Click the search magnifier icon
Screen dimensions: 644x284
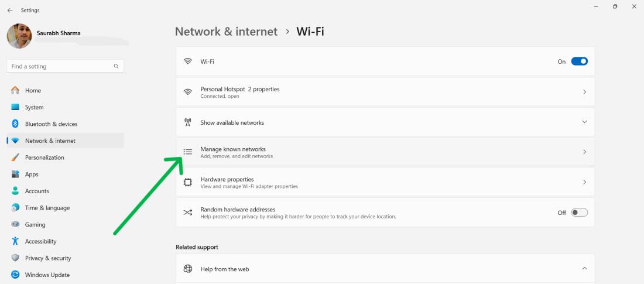point(116,67)
